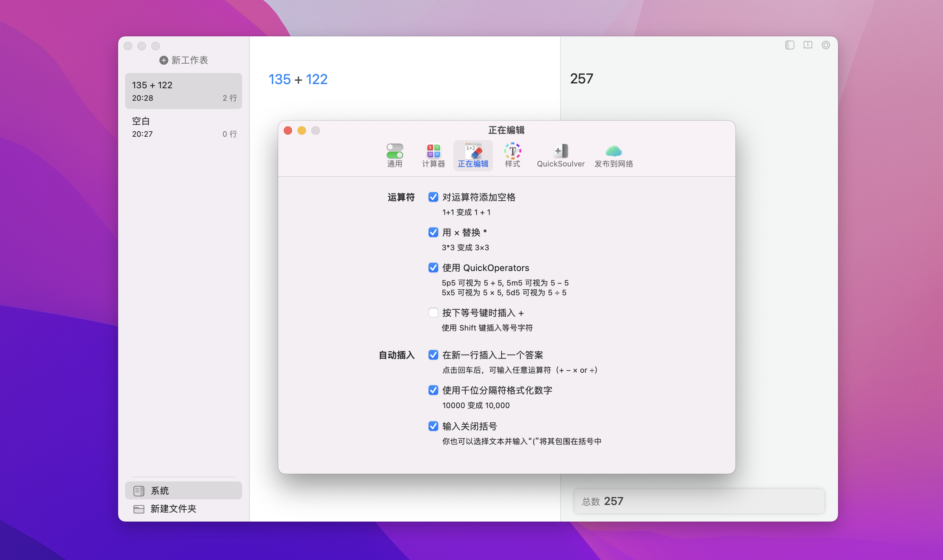943x560 pixels.
Task: Uncheck 使用千位分隔符格式化数字 option
Action: click(433, 390)
